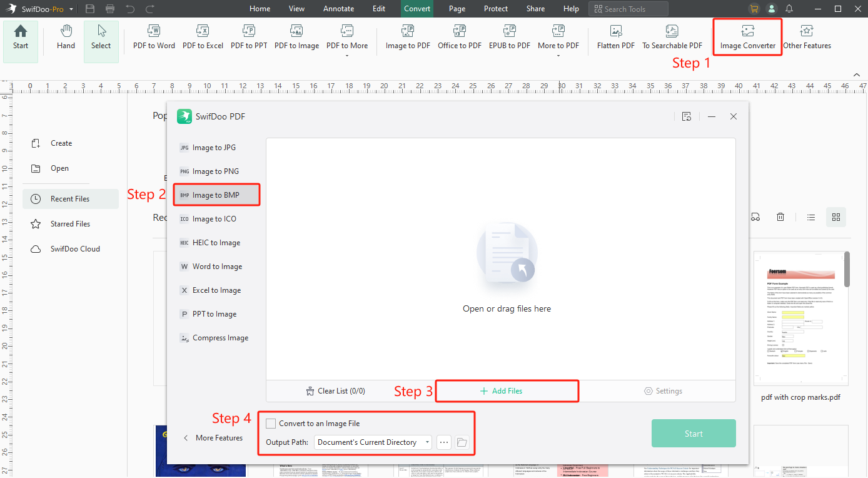
Task: Switch to the Share tab
Action: click(x=535, y=9)
